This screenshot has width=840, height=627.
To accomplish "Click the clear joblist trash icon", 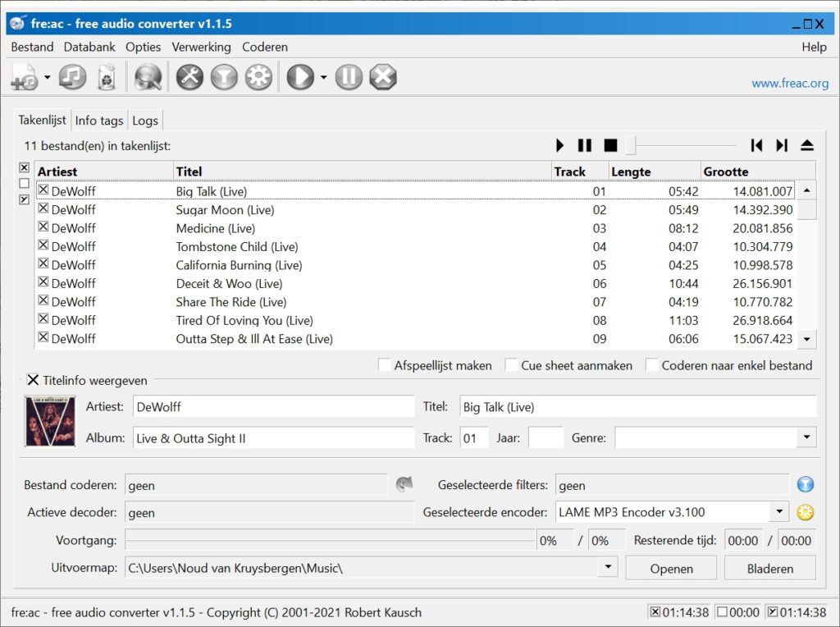I will (x=107, y=77).
